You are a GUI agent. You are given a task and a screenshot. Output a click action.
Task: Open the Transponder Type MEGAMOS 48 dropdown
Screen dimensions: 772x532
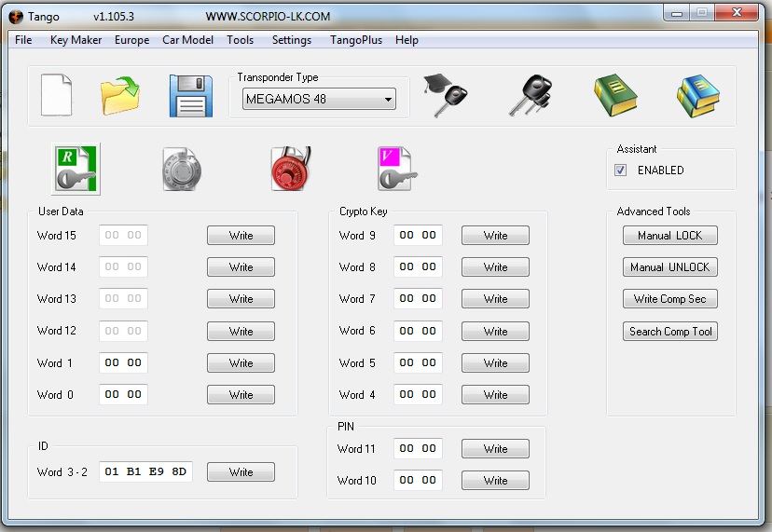(319, 99)
